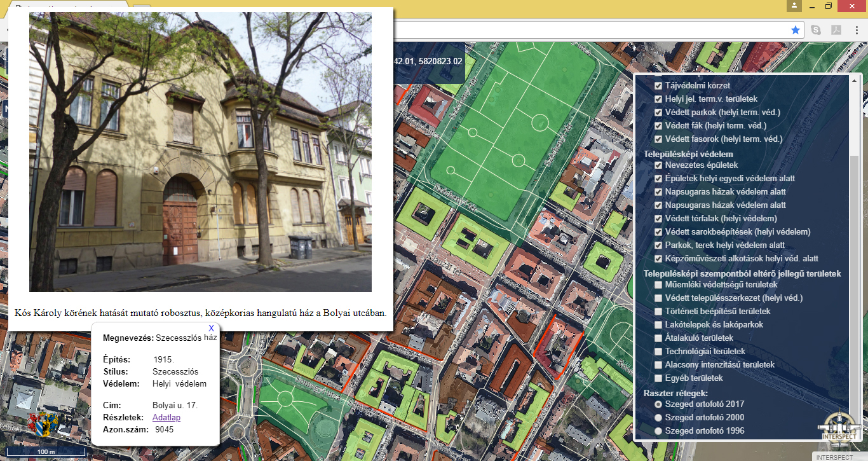
Task: Enable Egyéb területek layer
Action: pyautogui.click(x=659, y=378)
